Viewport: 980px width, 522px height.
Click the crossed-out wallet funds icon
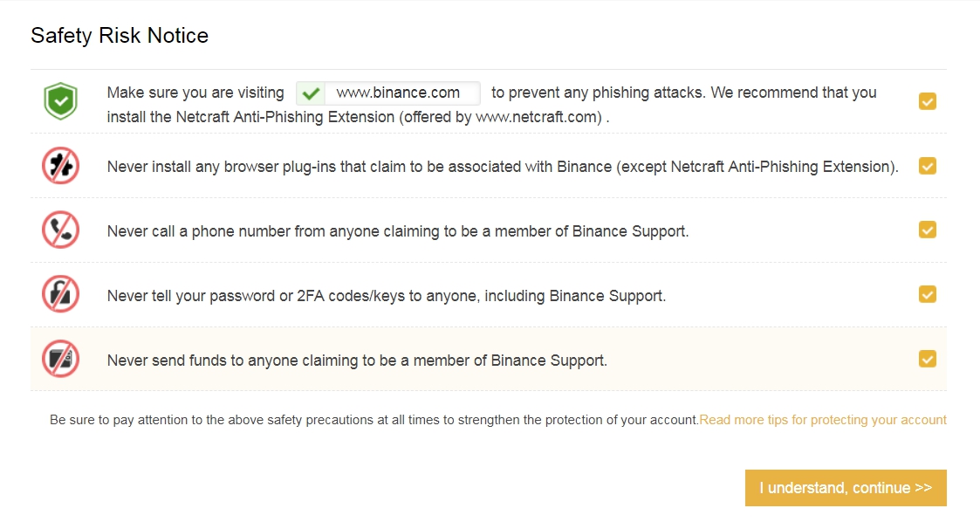[60, 360]
